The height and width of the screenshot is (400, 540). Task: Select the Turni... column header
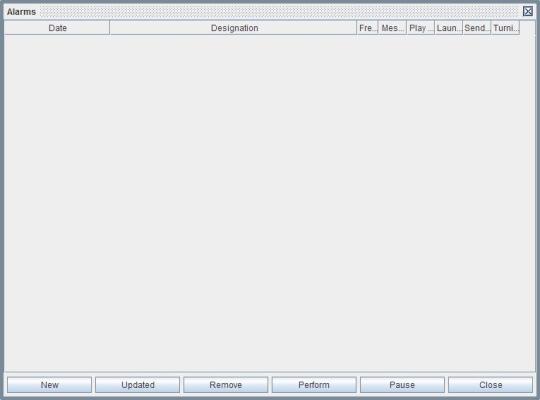coord(505,28)
